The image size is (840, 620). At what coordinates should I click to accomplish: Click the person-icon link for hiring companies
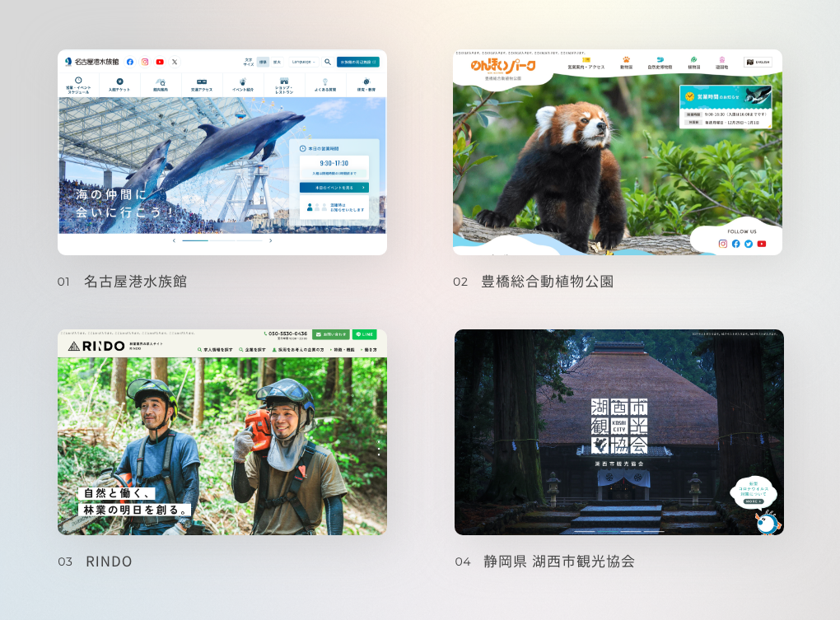click(298, 350)
